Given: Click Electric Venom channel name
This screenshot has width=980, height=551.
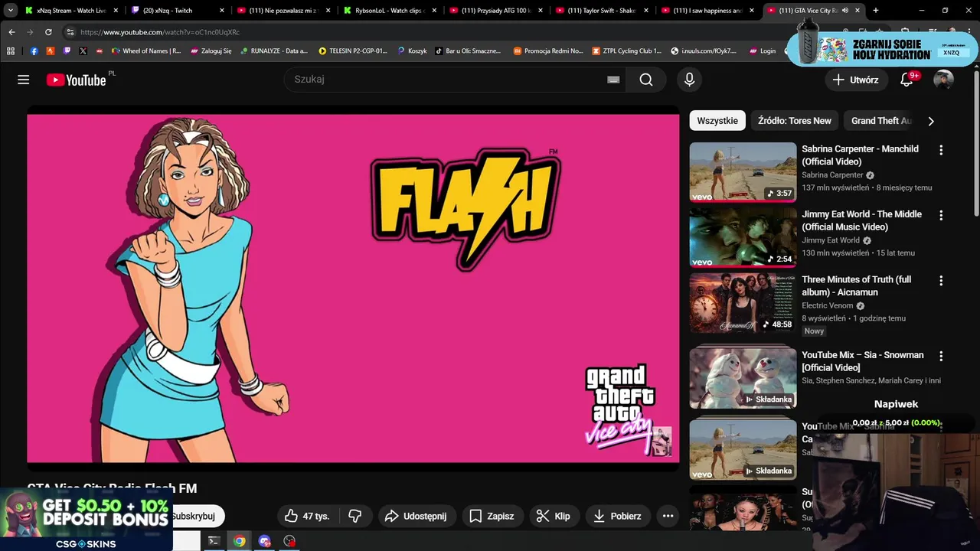Looking at the screenshot, I should (827, 305).
